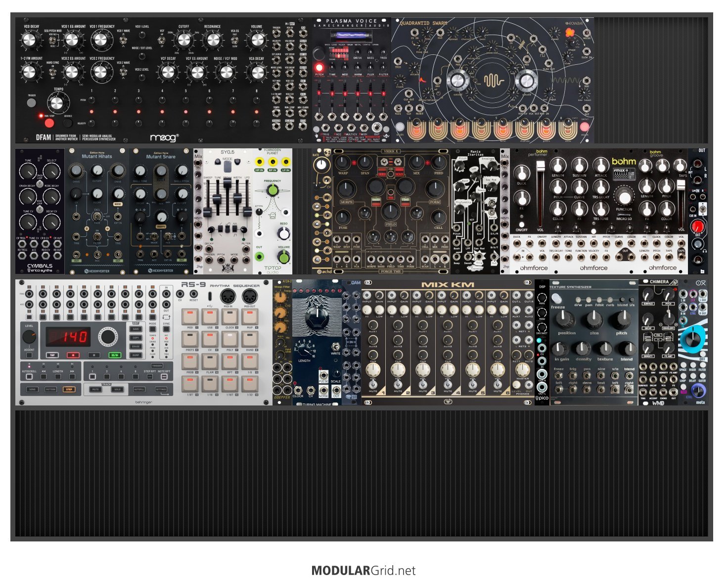Flip channel 6 MUTE switch on MIX KM
728x581 pixels.
pyautogui.click(x=498, y=384)
